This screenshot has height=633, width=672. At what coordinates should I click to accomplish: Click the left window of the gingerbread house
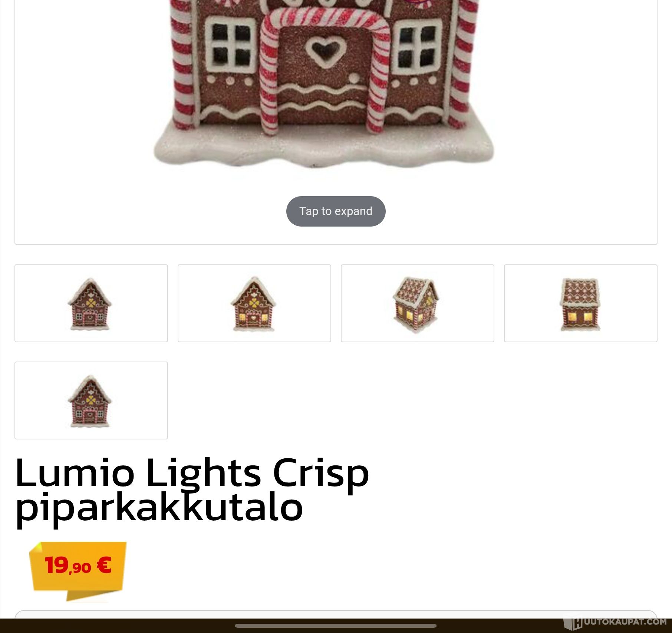[231, 44]
